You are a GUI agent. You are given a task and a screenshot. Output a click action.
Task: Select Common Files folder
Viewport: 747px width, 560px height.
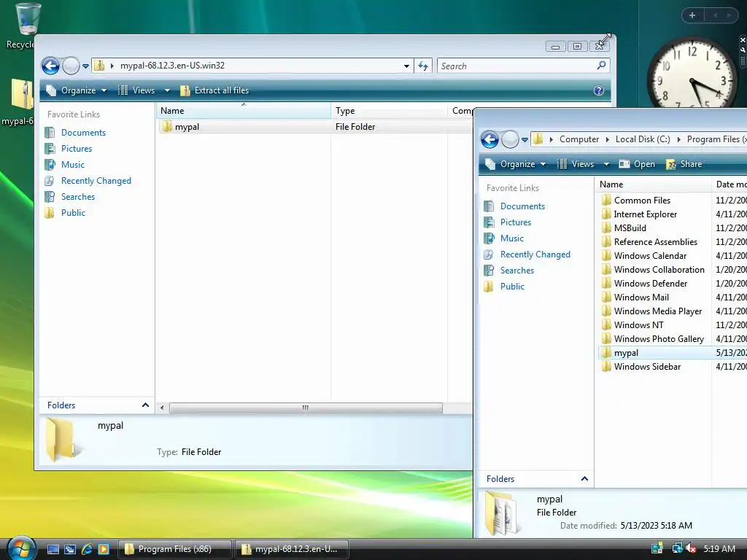coord(635,200)
